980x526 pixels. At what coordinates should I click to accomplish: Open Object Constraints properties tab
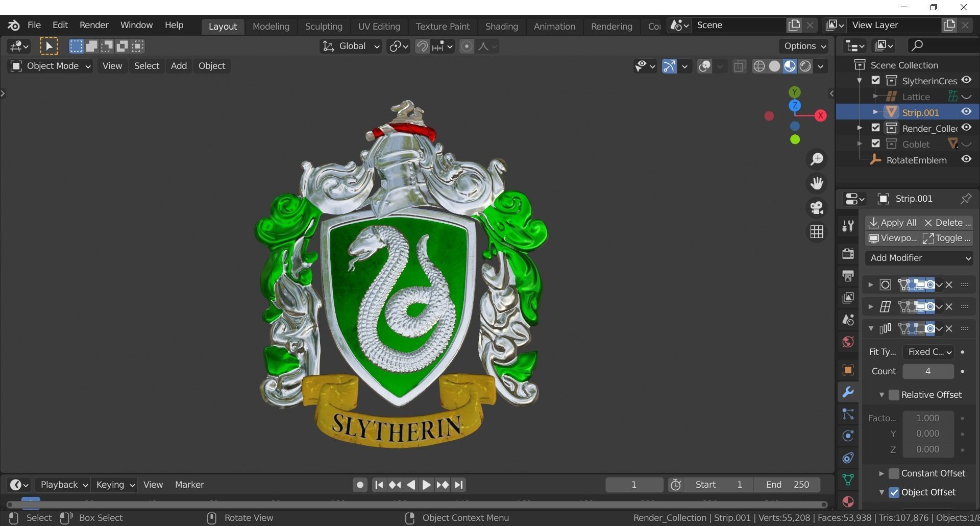[848, 458]
